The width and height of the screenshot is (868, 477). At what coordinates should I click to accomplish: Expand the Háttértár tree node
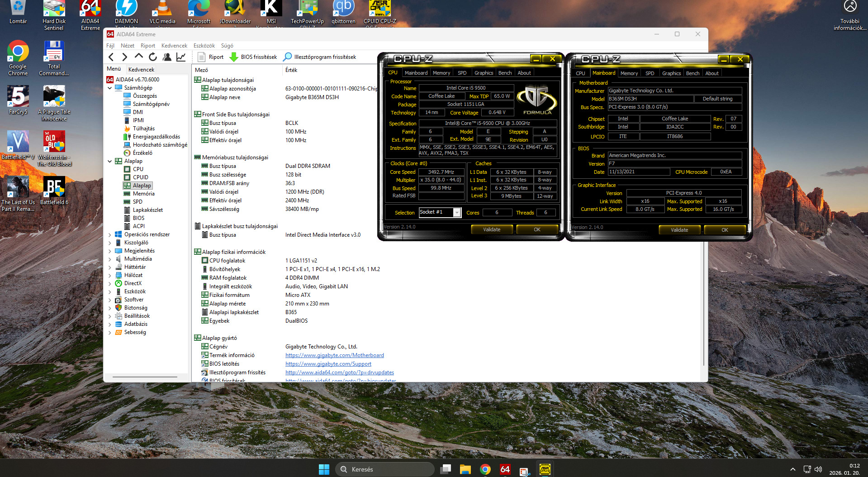[110, 267]
